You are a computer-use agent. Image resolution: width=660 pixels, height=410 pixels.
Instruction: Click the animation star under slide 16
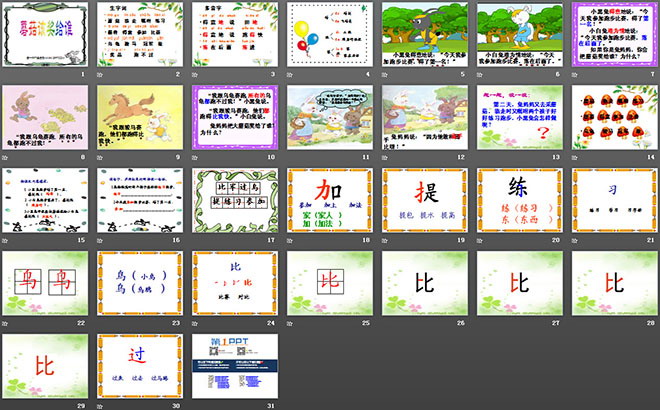pos(100,240)
